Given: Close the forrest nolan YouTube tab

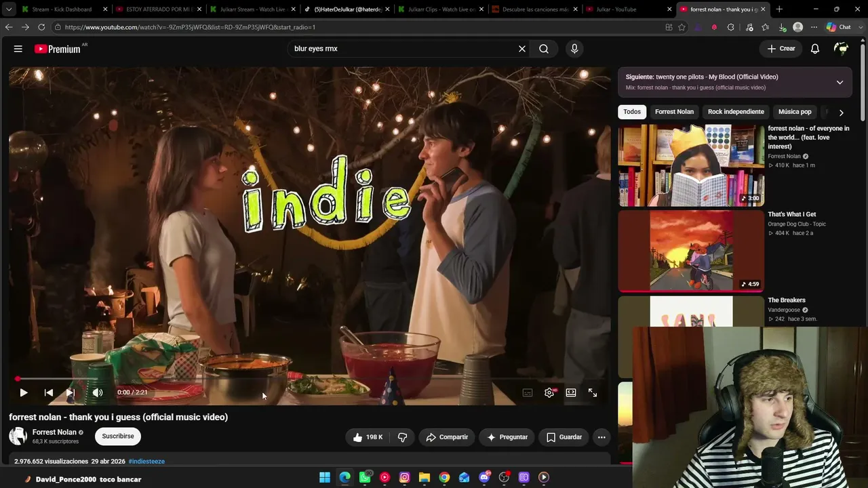Looking at the screenshot, I should coord(763,9).
